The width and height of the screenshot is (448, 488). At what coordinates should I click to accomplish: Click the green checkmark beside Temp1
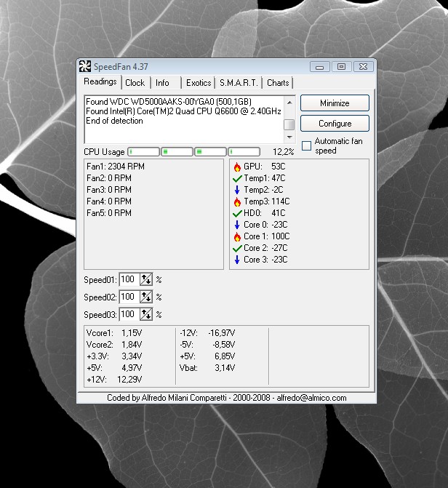237,179
